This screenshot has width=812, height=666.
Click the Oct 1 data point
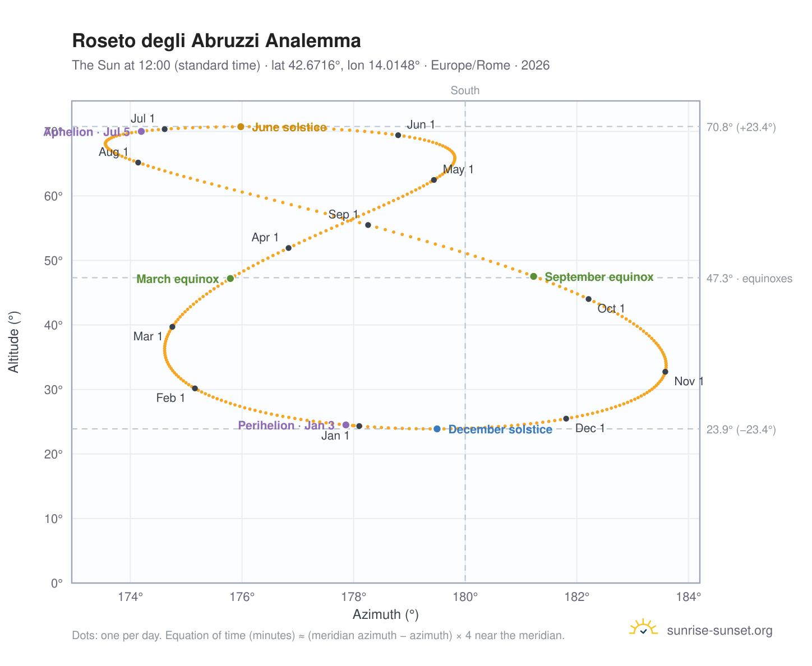588,299
